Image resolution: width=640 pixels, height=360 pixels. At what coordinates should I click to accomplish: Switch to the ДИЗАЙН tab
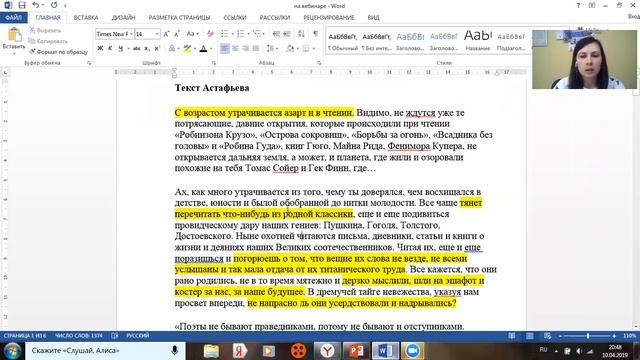click(123, 18)
